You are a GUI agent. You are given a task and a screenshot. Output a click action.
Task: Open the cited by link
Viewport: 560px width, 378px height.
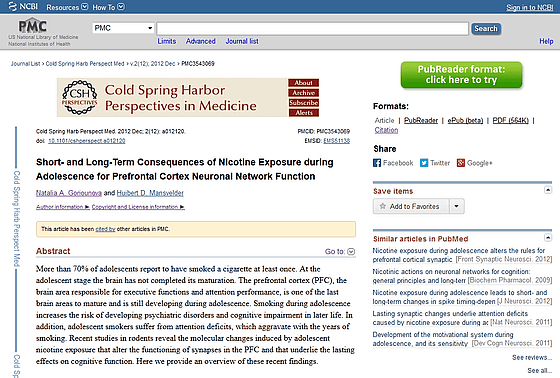click(x=105, y=229)
